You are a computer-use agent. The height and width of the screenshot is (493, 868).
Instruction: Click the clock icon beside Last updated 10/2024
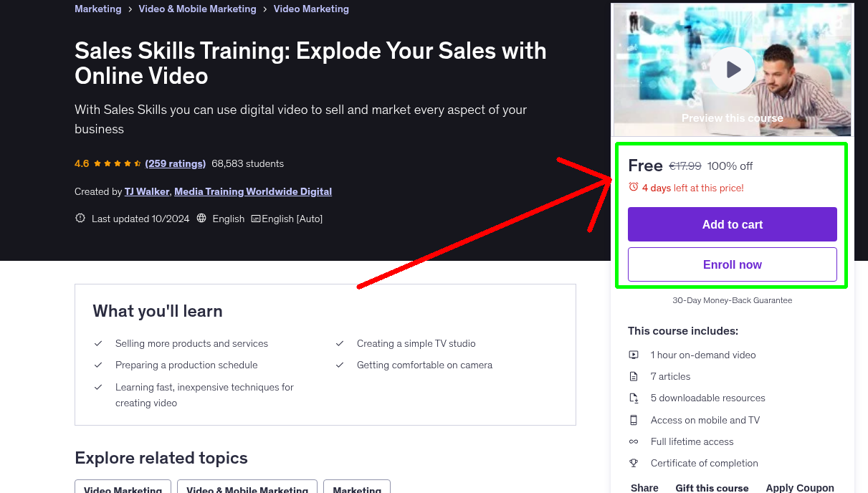80,218
